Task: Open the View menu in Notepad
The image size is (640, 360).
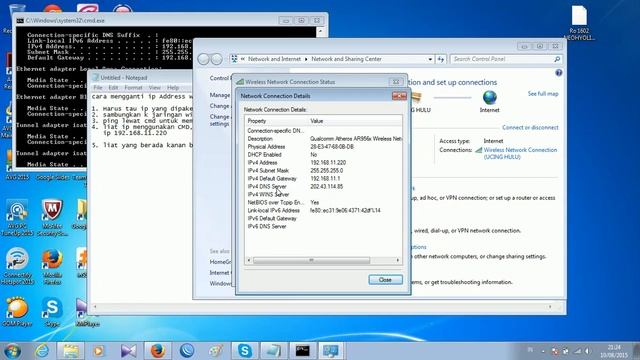Action: (x=155, y=88)
